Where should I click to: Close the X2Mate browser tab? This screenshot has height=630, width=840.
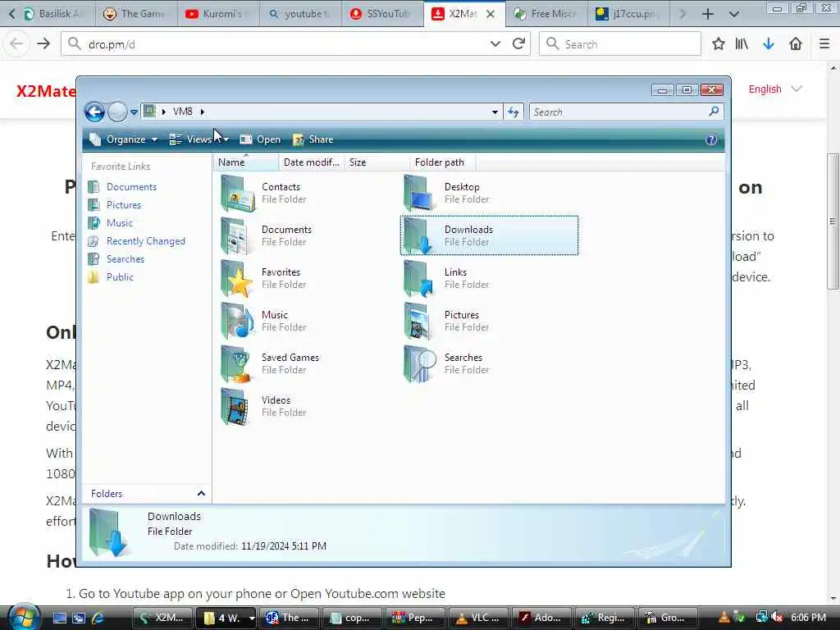pyautogui.click(x=491, y=15)
